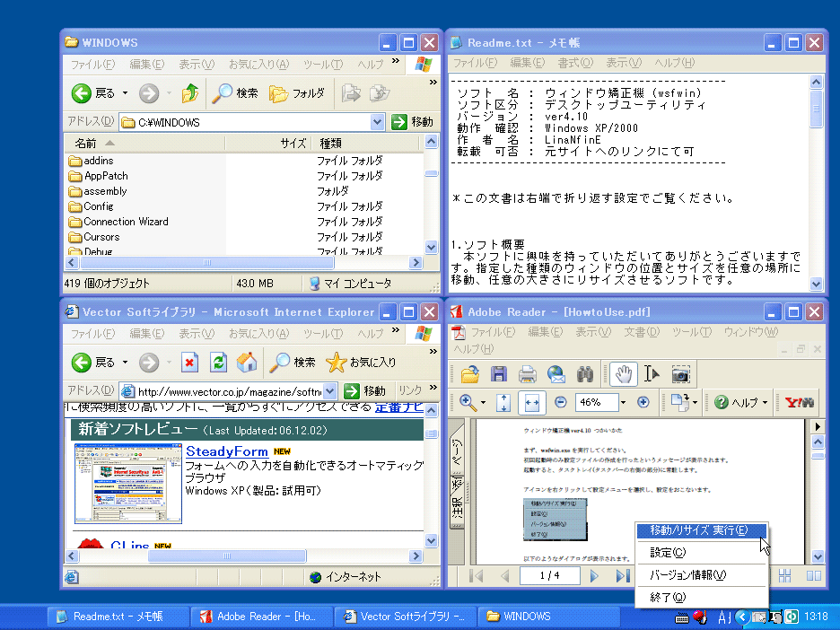The image size is (840, 630).
Task: Open the 書式(O) menu in Notepad
Action: click(x=575, y=63)
